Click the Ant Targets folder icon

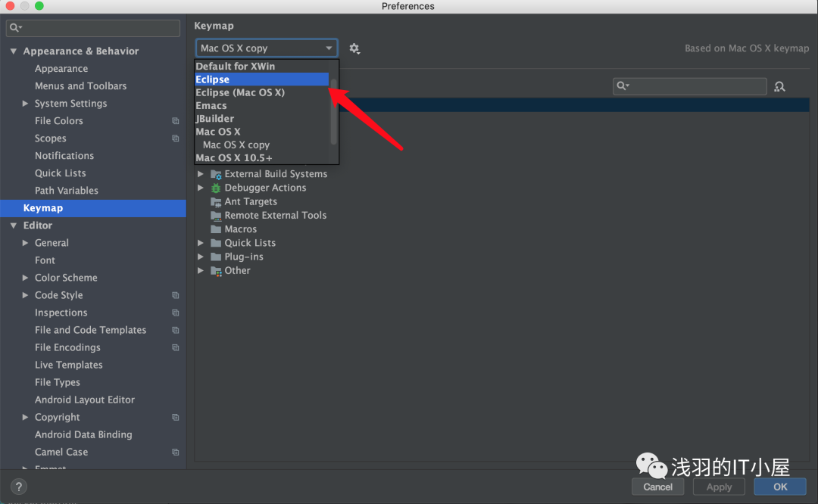(x=216, y=201)
